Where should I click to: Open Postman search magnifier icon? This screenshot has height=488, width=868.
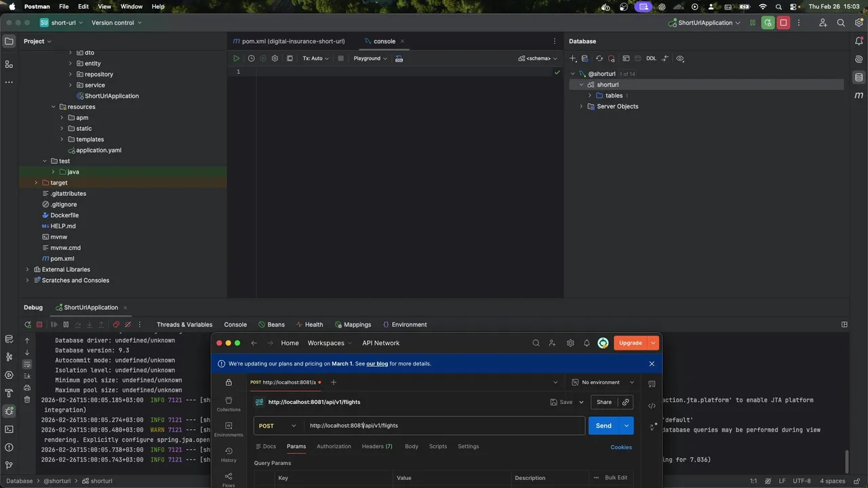tap(536, 343)
